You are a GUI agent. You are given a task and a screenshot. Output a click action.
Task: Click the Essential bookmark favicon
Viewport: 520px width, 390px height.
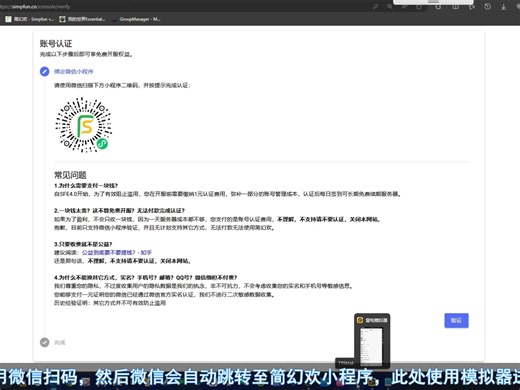point(62,19)
